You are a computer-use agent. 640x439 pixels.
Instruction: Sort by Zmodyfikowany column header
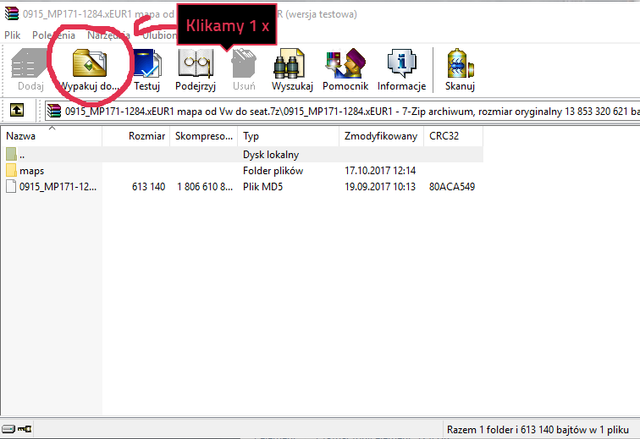coord(381,136)
